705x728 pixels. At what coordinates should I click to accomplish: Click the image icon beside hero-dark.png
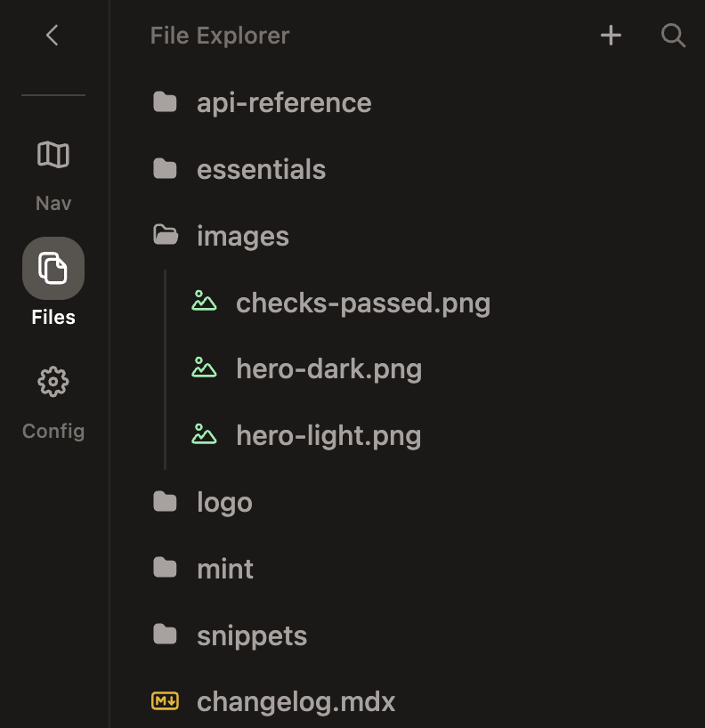[204, 368]
